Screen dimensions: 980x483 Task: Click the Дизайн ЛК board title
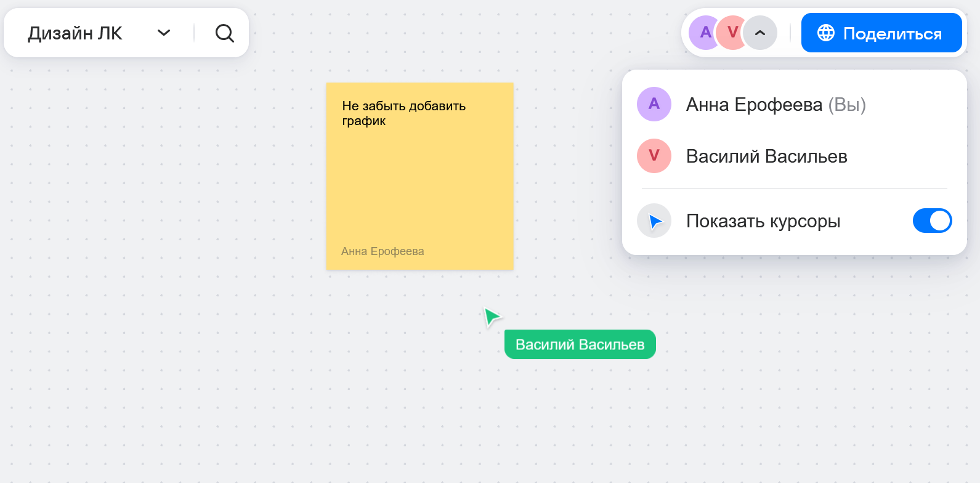point(75,33)
